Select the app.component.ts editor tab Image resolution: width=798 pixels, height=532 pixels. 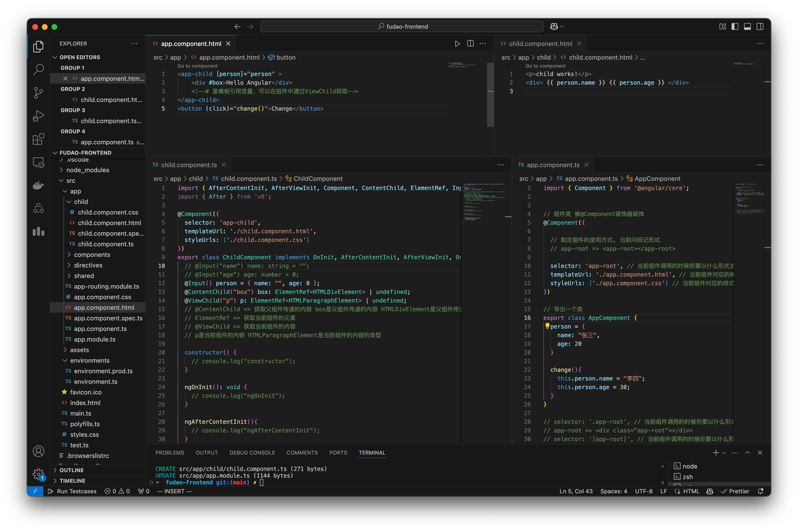pos(553,165)
